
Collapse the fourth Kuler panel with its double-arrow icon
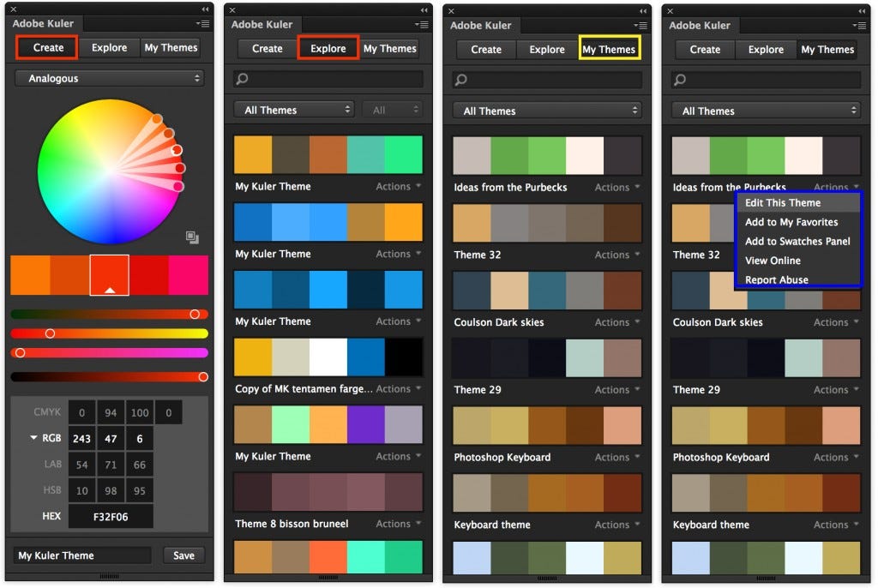click(x=863, y=11)
